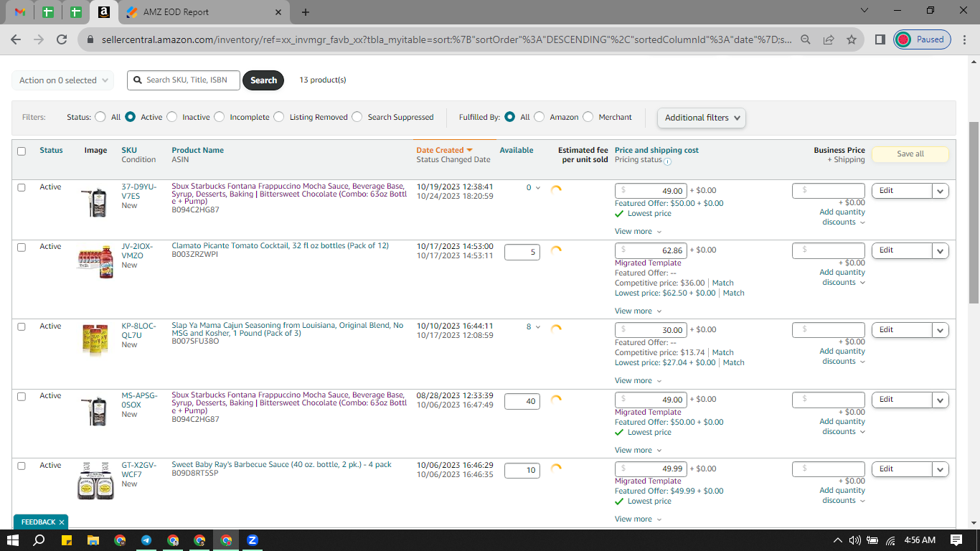980x551 pixels.
Task: Open the Edit dropdown arrow for Clamato Picante
Action: pyautogui.click(x=941, y=250)
